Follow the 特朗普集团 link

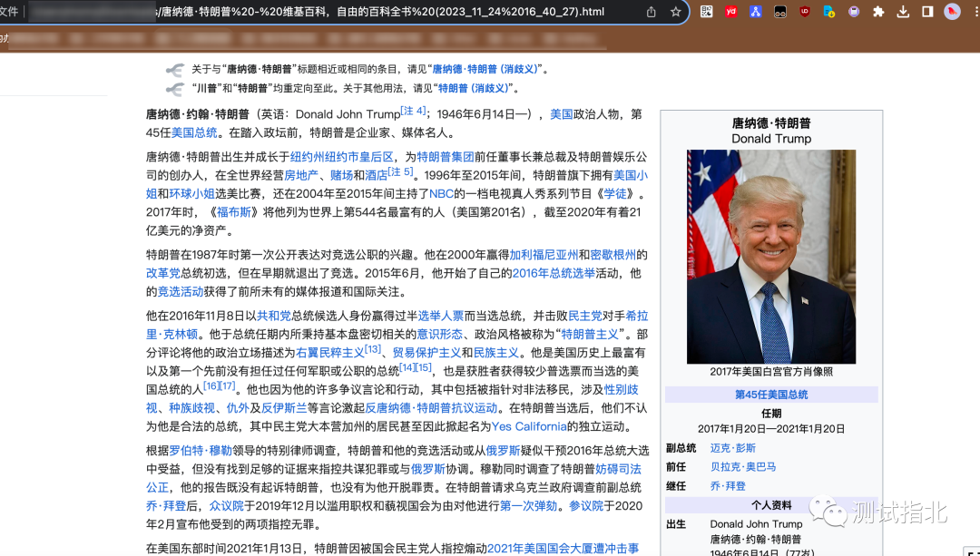[x=446, y=157]
